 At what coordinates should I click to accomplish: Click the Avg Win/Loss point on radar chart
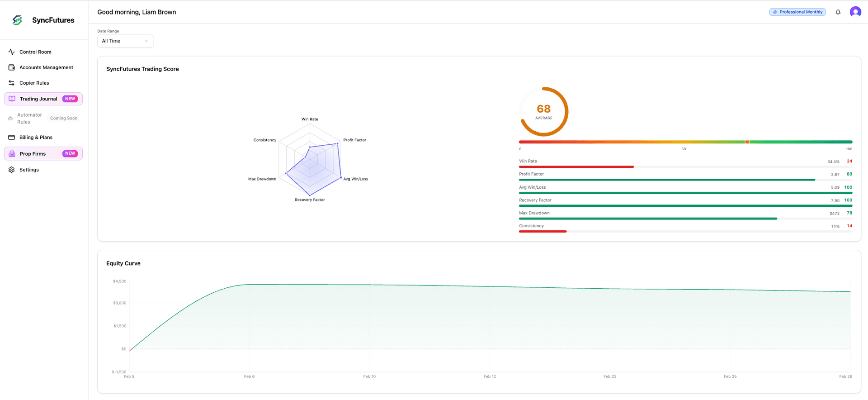tap(341, 177)
